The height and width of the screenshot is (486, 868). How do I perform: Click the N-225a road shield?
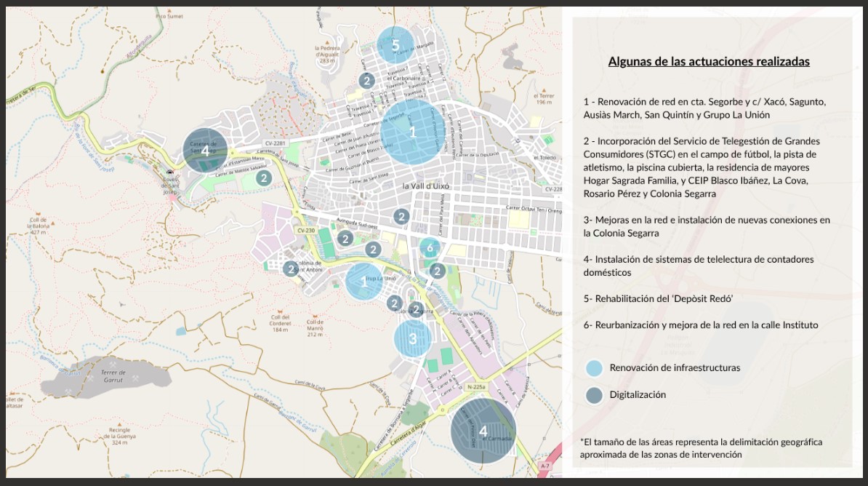476,387
